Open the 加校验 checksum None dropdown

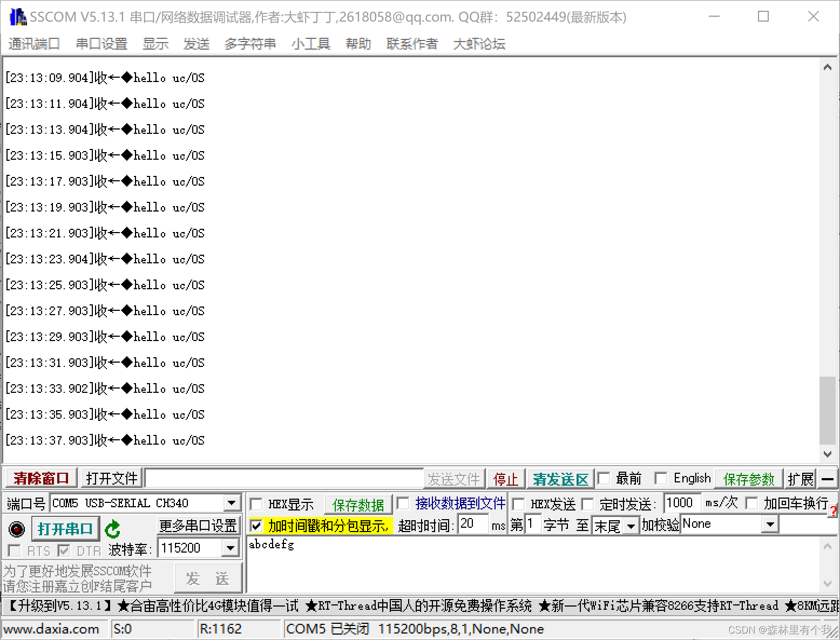tap(770, 524)
